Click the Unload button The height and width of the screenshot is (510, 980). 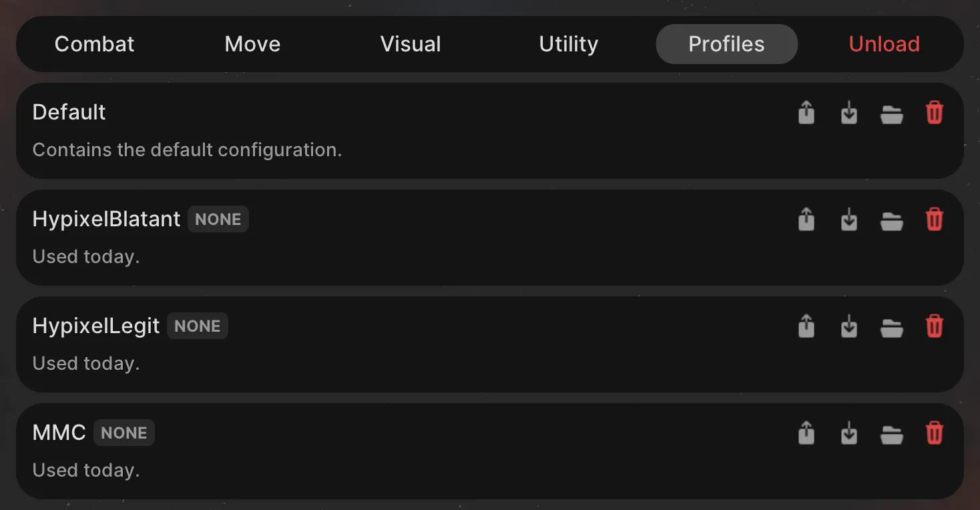[884, 43]
